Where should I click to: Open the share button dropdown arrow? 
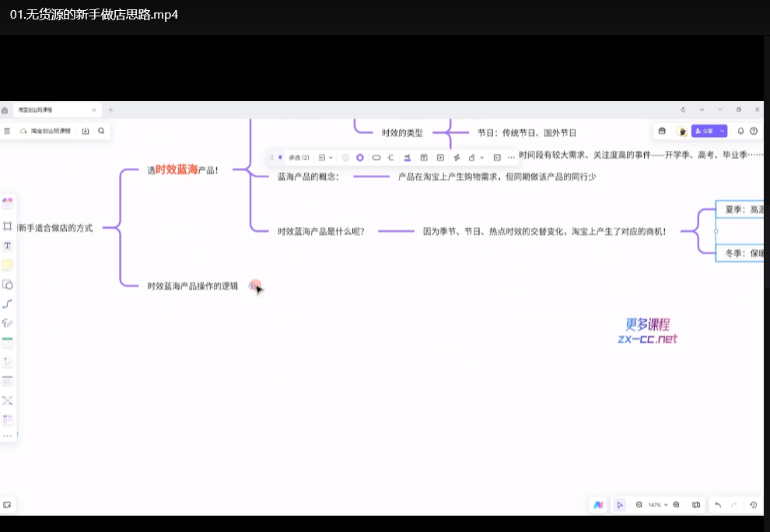click(x=722, y=131)
